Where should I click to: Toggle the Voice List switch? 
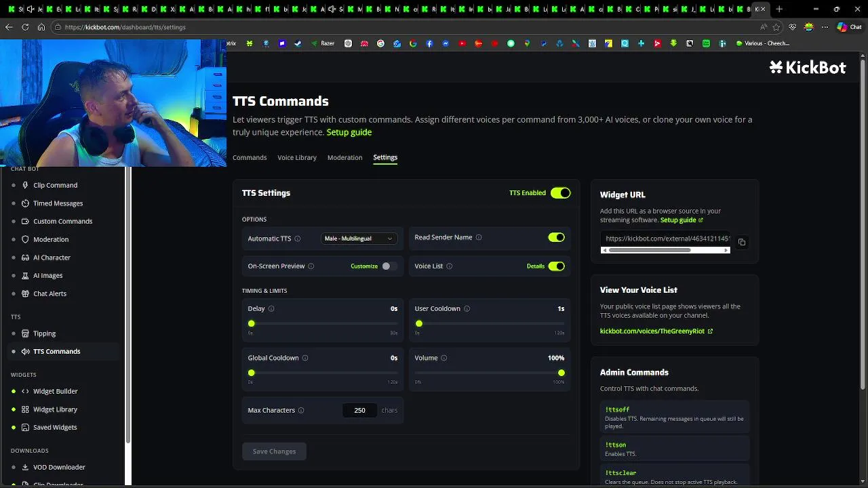pos(556,266)
